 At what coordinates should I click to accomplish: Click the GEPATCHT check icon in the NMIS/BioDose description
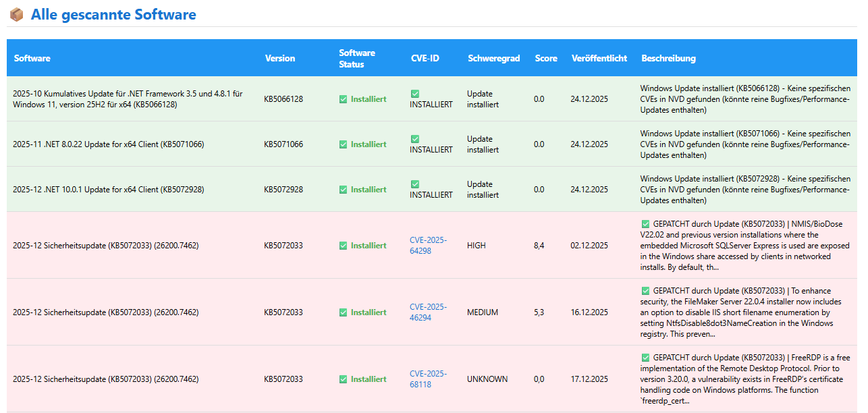point(645,224)
